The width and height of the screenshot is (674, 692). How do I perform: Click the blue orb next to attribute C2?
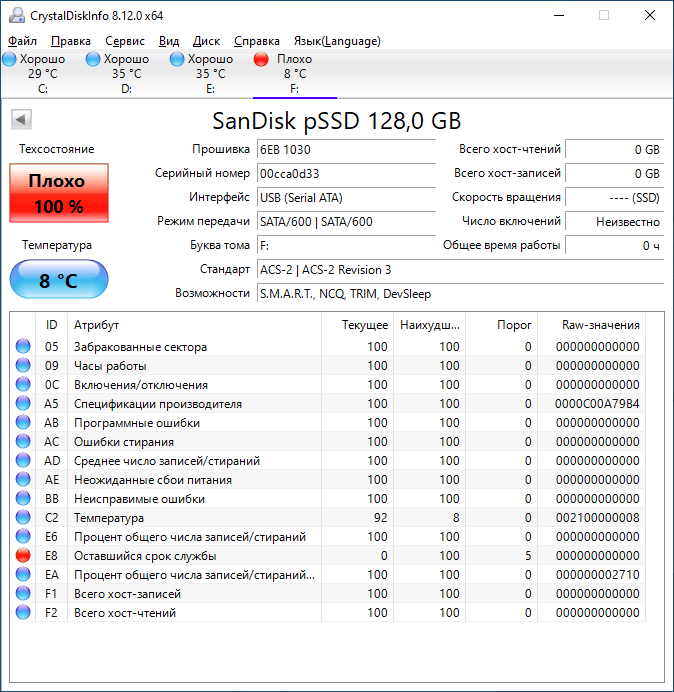(23, 517)
